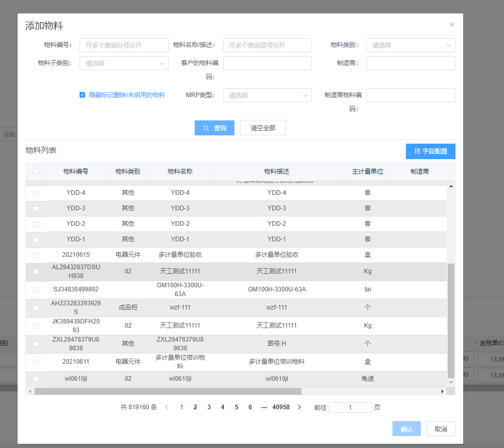Uncheck 隐藏标记删除/未启用的物料 checkbox

coord(82,95)
